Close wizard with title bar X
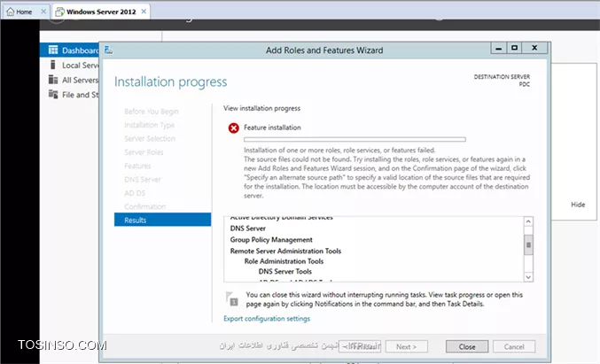 point(534,48)
